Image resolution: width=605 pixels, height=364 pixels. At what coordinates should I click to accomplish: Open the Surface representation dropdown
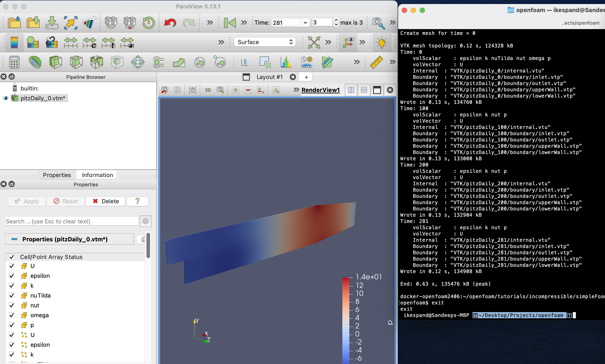click(264, 42)
